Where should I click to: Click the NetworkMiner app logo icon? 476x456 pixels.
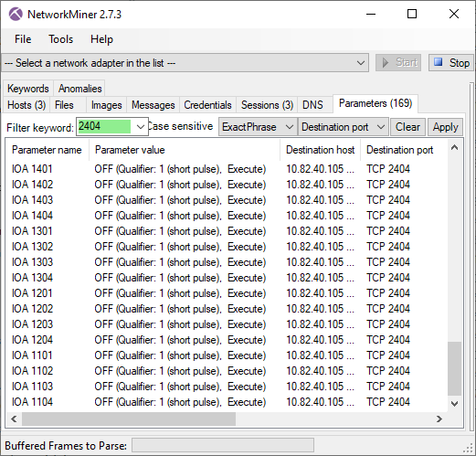(16, 14)
